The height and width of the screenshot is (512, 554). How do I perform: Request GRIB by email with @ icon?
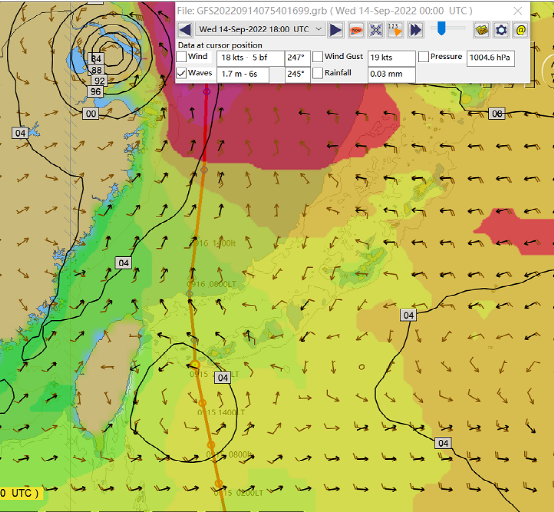click(x=521, y=29)
